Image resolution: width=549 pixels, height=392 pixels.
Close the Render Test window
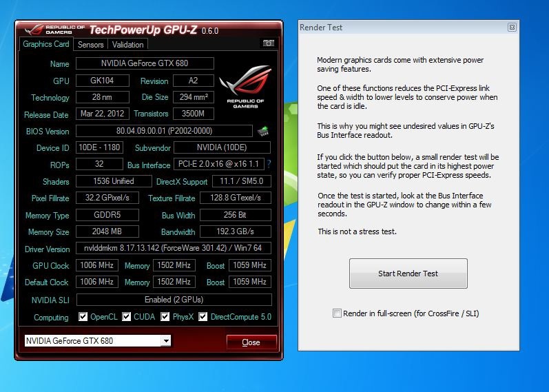pos(512,27)
